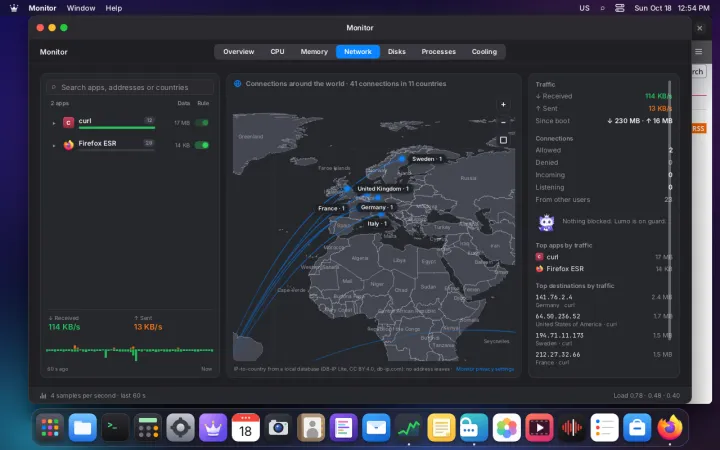Open the voice recorder waveform app in dock

[x=572, y=428]
